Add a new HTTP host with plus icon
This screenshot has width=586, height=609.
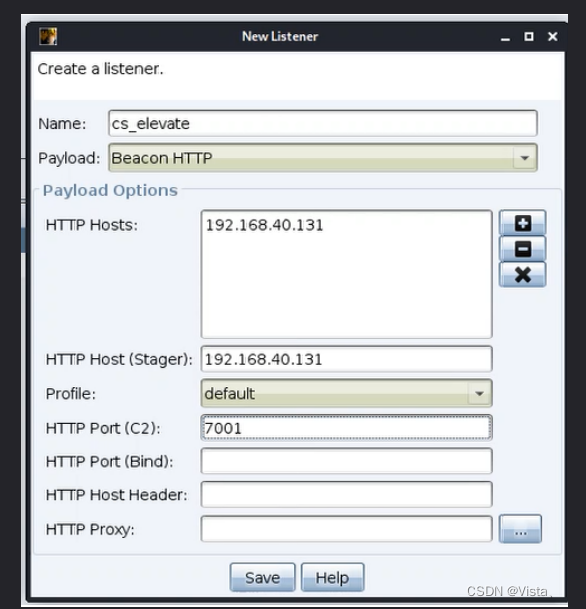click(x=522, y=223)
